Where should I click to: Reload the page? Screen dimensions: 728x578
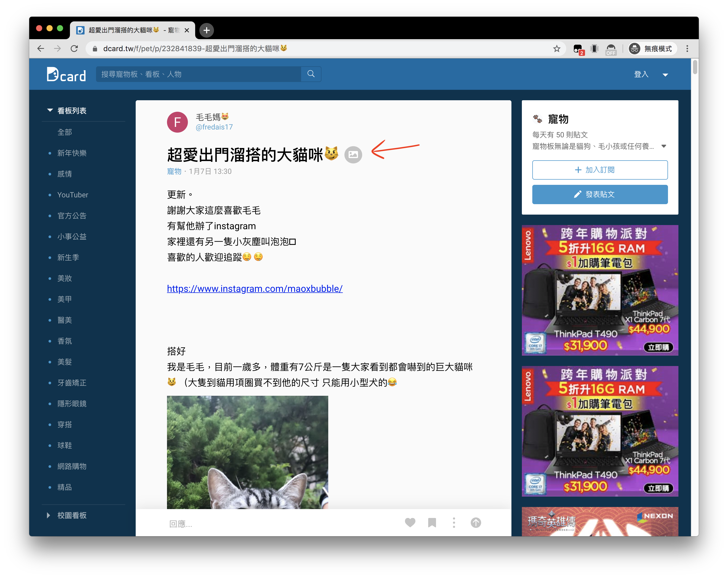coord(74,49)
